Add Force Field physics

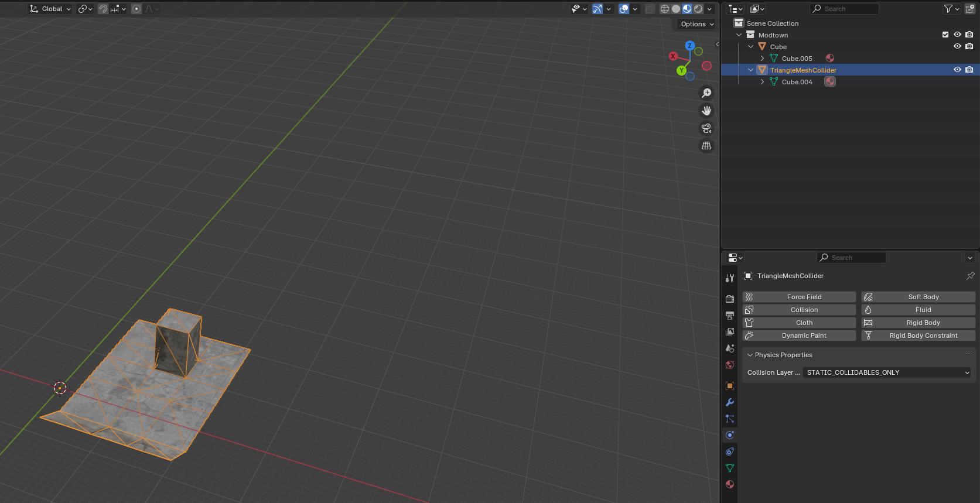(x=799, y=297)
